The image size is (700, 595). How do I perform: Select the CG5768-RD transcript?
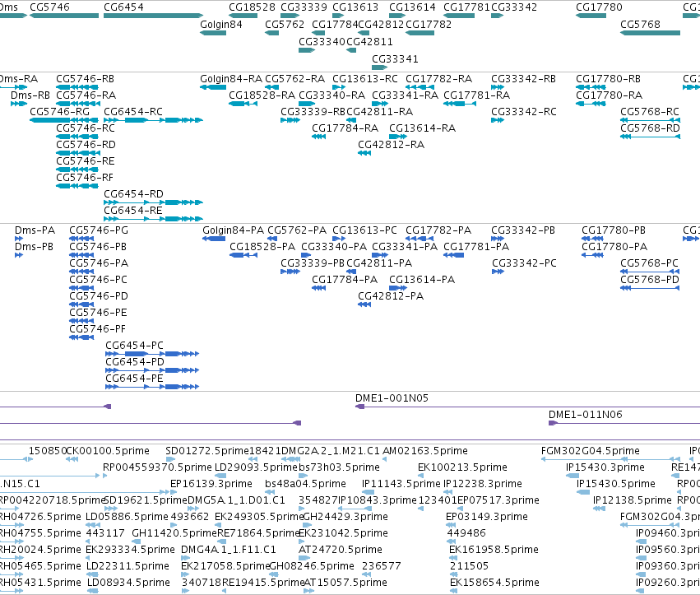650,137
